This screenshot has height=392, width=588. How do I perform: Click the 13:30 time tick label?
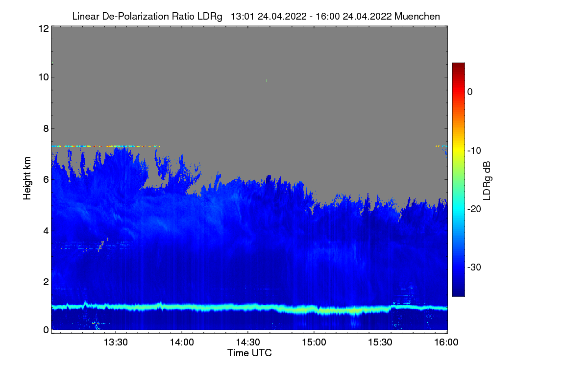(x=116, y=343)
